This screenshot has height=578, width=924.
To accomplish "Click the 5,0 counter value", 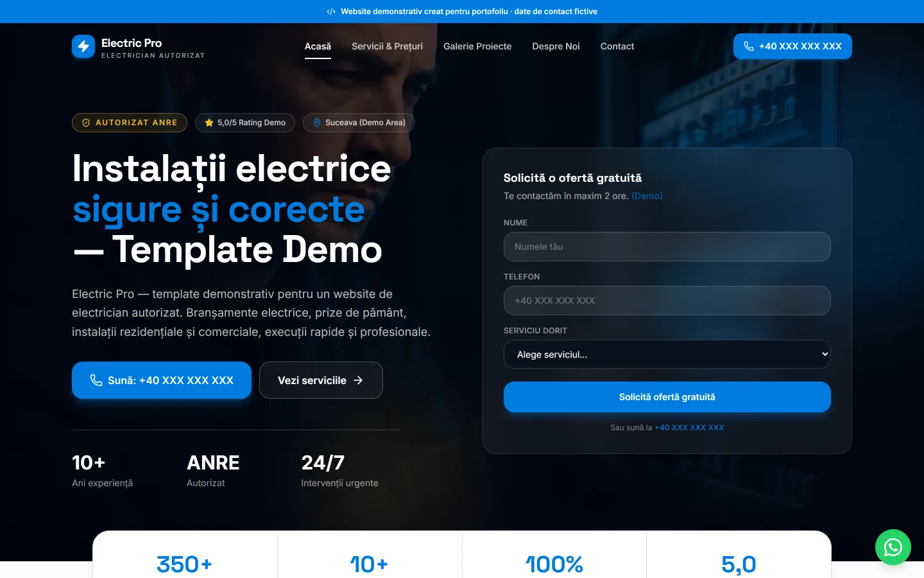I will point(739,565).
